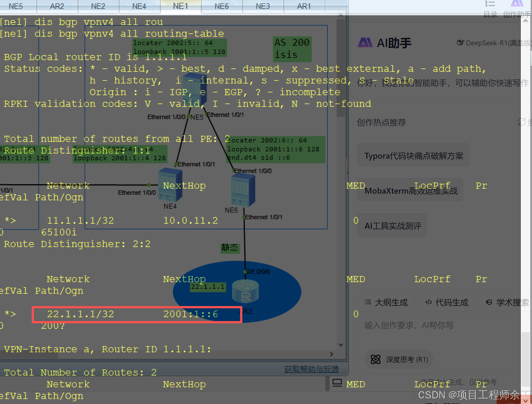The image size is (532, 404).
Task: Click the BGP Local router ID line
Action: pyautogui.click(x=95, y=57)
